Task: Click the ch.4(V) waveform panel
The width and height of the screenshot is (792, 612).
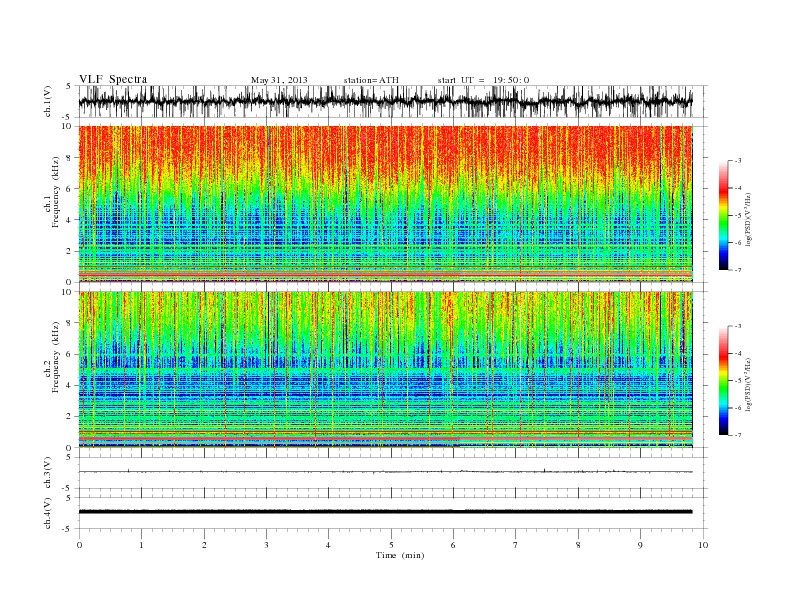Action: 392,513
